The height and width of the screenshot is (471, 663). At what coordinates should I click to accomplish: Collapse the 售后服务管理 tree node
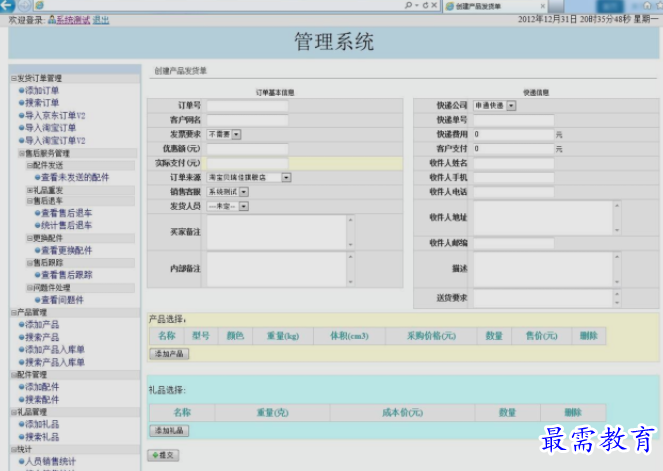point(22,153)
